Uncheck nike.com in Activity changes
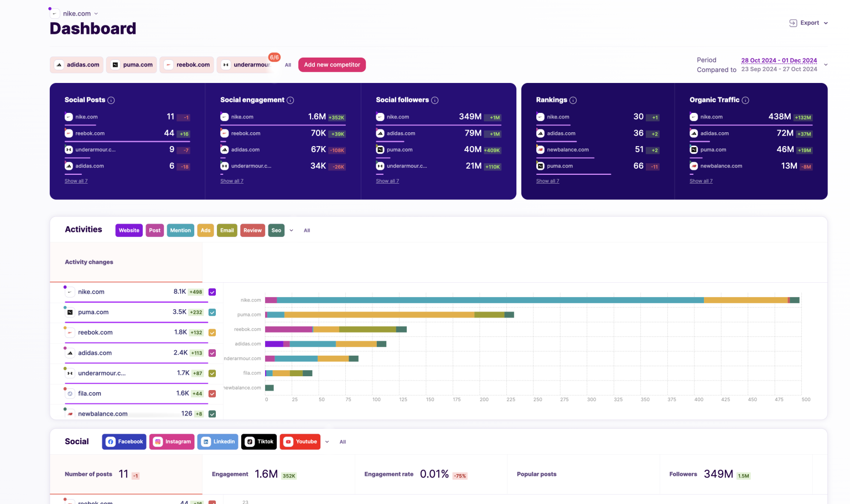Screen dimensions: 850x504 pyautogui.click(x=212, y=292)
